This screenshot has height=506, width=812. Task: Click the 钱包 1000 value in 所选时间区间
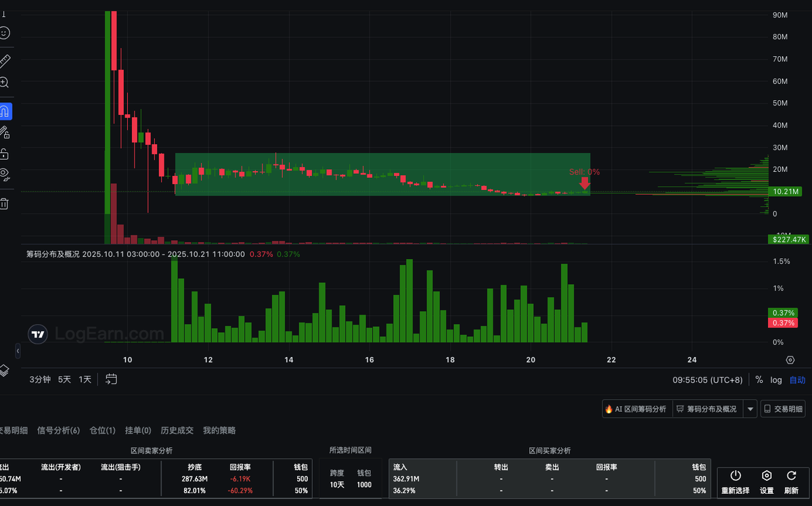(x=364, y=484)
